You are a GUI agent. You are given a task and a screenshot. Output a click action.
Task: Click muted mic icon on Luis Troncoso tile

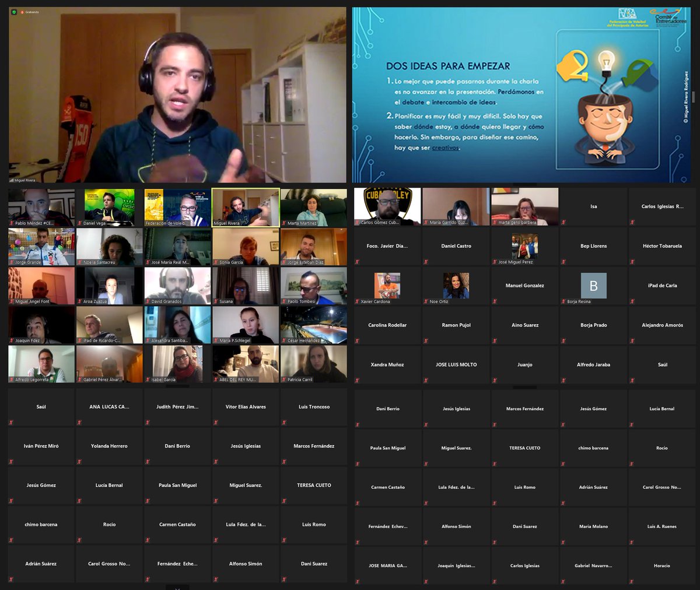click(x=284, y=423)
